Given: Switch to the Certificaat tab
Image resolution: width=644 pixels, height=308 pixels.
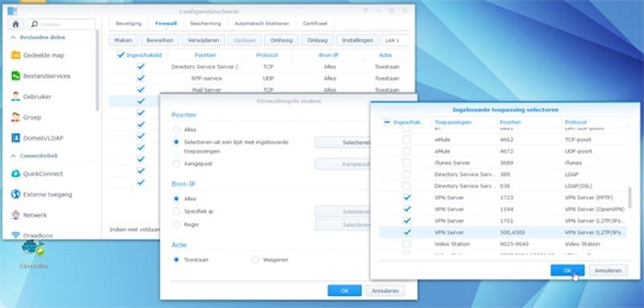Looking at the screenshot, I should pyautogui.click(x=315, y=24).
